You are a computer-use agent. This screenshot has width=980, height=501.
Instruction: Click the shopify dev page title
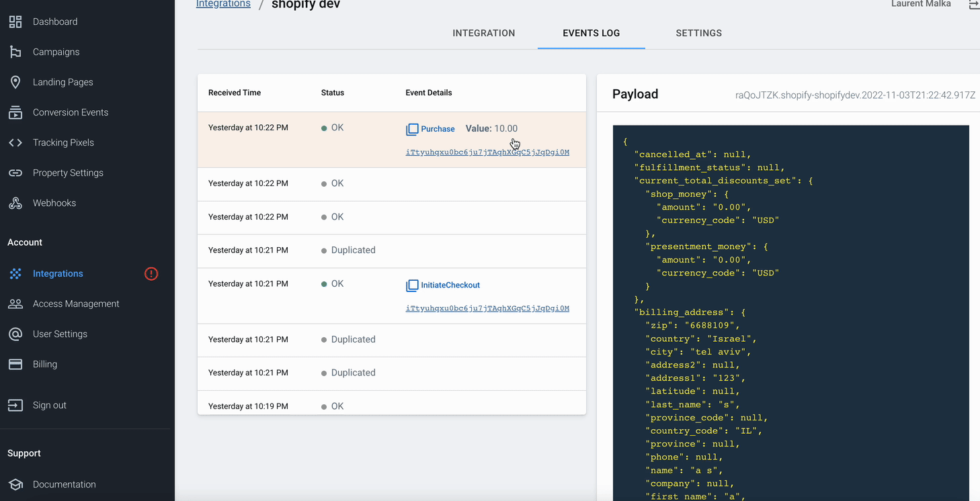(306, 5)
